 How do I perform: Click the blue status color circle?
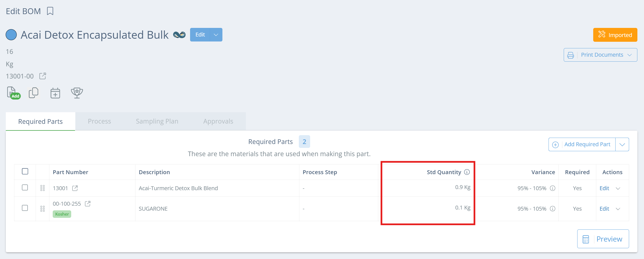pos(11,35)
